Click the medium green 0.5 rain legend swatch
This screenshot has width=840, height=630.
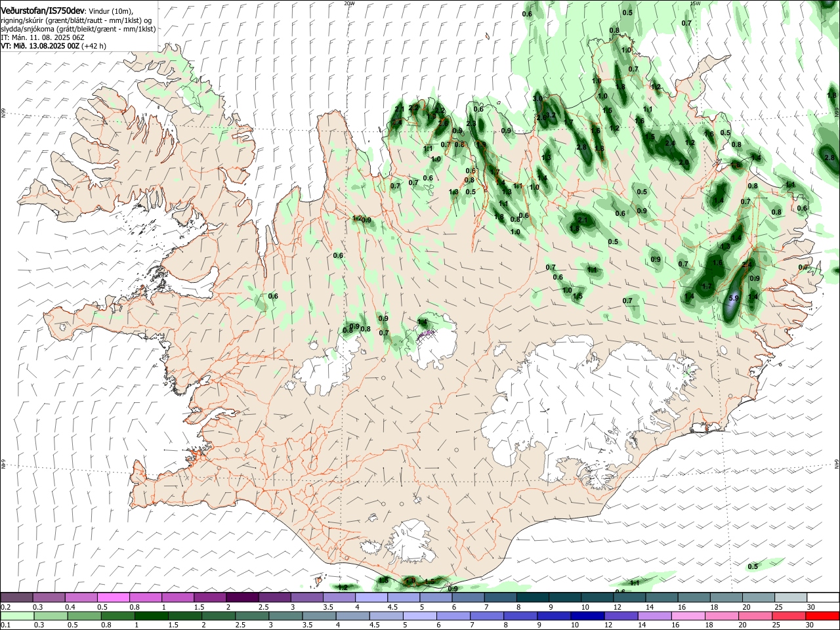84,616
